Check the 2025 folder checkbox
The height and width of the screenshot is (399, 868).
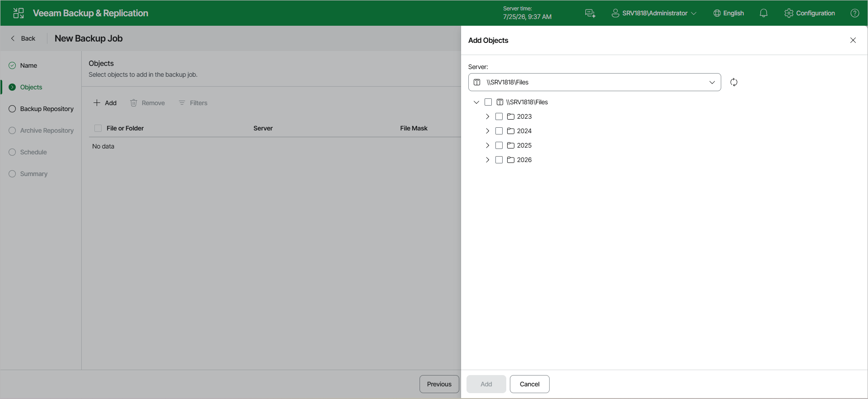499,145
